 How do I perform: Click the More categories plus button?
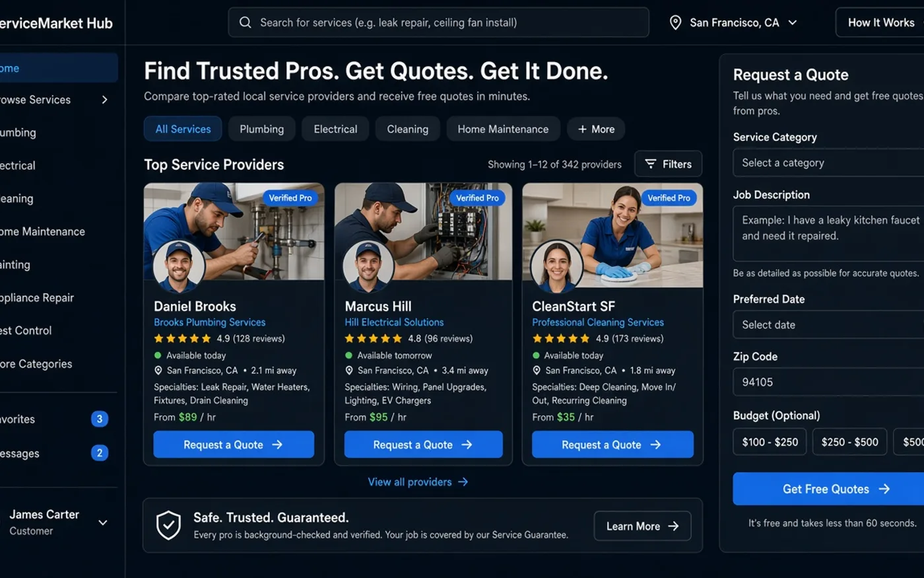tap(596, 129)
